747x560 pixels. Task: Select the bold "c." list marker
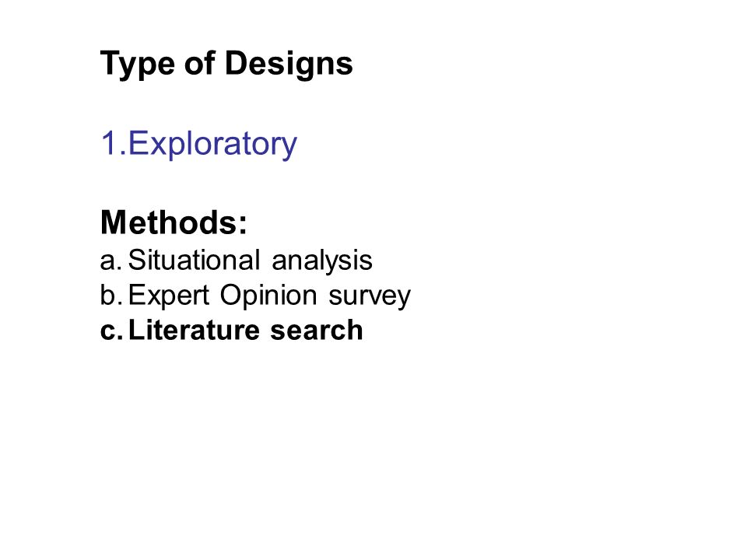pos(111,331)
